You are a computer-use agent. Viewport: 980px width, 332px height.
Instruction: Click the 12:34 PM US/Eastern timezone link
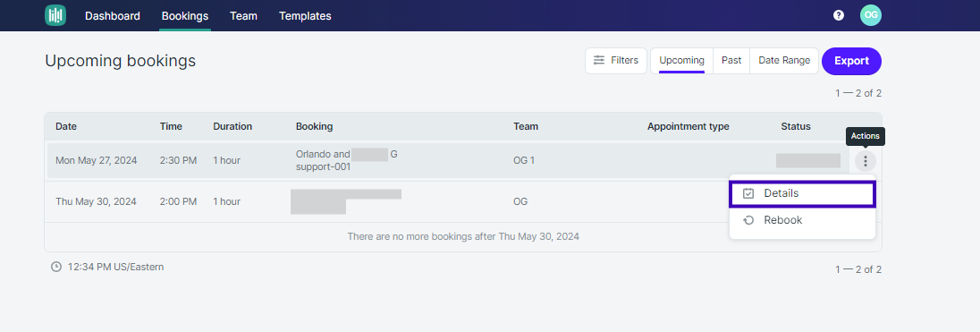(x=115, y=267)
